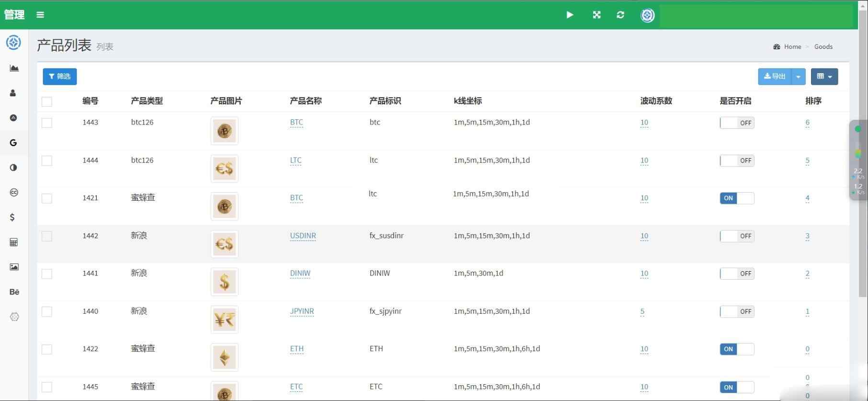Check the checkbox for row 1441
The height and width of the screenshot is (401, 868).
click(x=47, y=274)
